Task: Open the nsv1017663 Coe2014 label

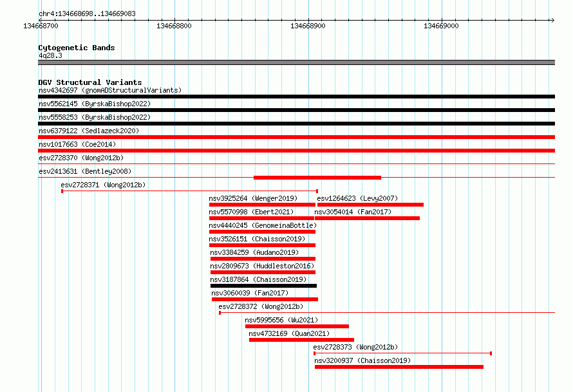Action: coord(77,144)
